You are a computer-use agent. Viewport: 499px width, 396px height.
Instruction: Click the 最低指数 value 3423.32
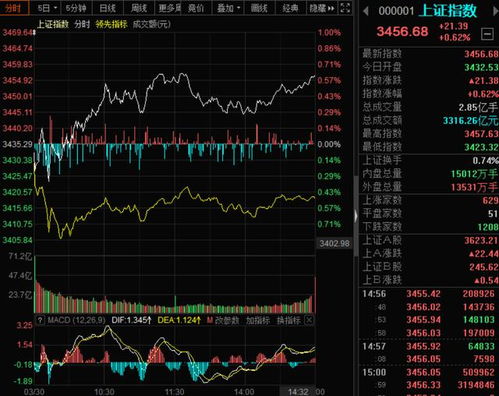[x=481, y=147]
